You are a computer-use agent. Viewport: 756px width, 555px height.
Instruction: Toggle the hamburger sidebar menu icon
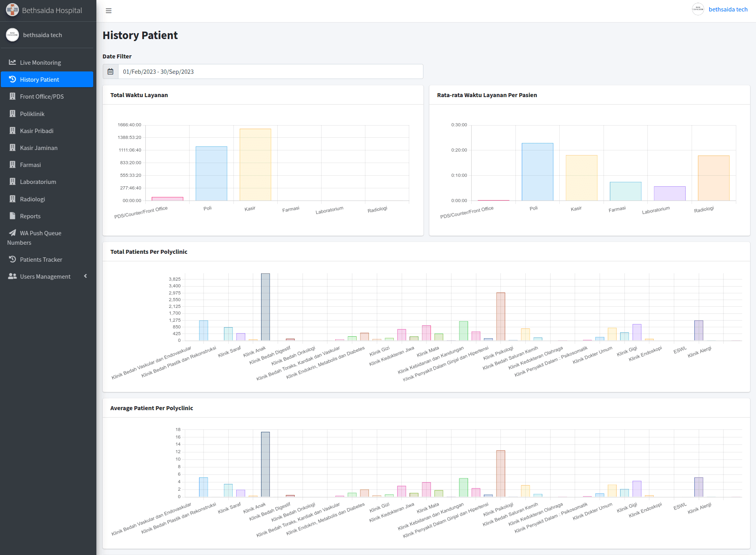(109, 11)
